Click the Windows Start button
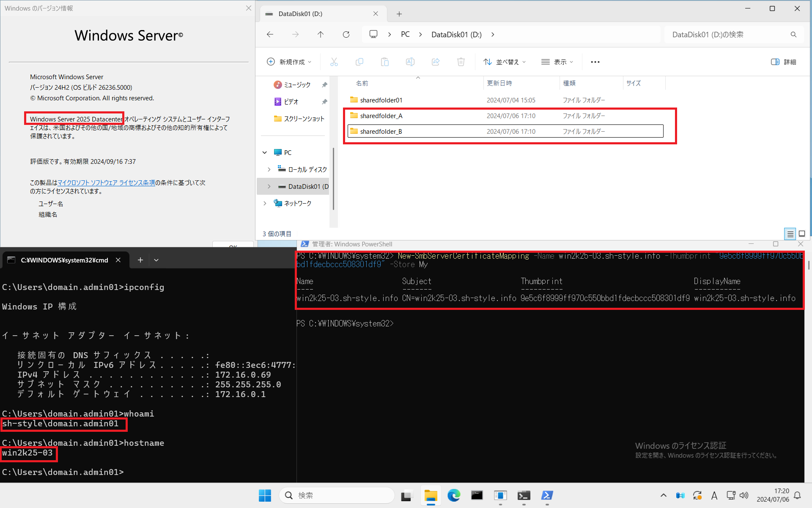Screen dimensions: 812x508 [265, 495]
